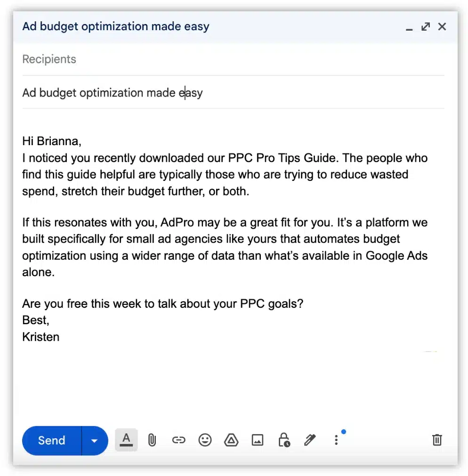Screen dimensions: 468x476
Task: Insert a photo into the email
Action: pyautogui.click(x=258, y=440)
